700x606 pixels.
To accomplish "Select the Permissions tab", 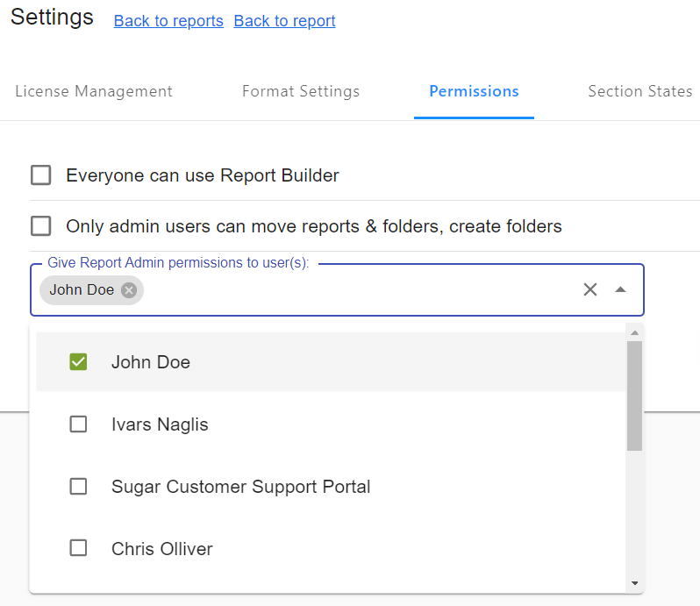I will (x=474, y=91).
